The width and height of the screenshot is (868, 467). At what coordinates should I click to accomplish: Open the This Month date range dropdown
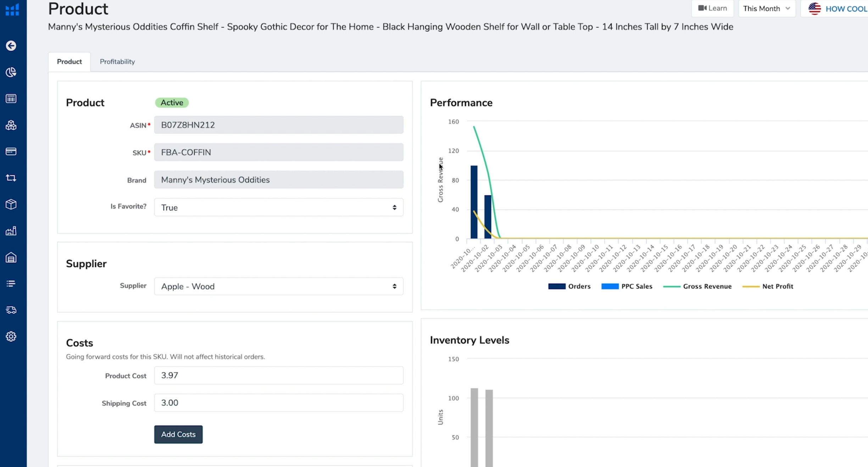766,9
